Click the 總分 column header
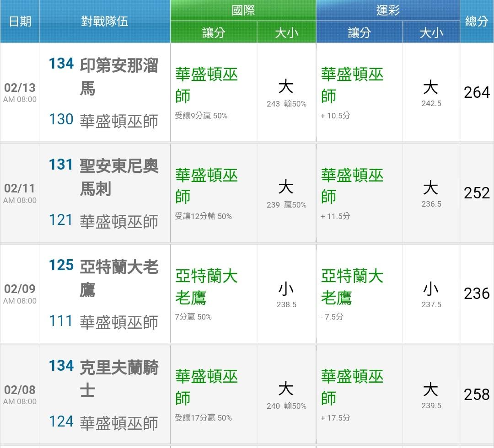The image size is (494, 448). [477, 21]
